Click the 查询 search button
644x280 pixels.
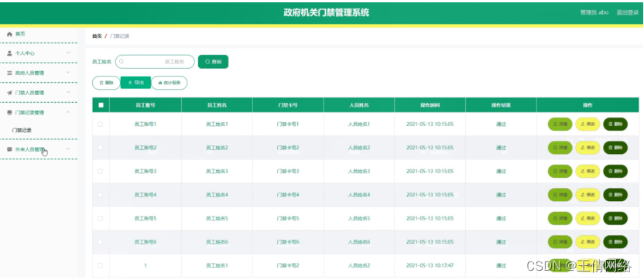pos(213,62)
